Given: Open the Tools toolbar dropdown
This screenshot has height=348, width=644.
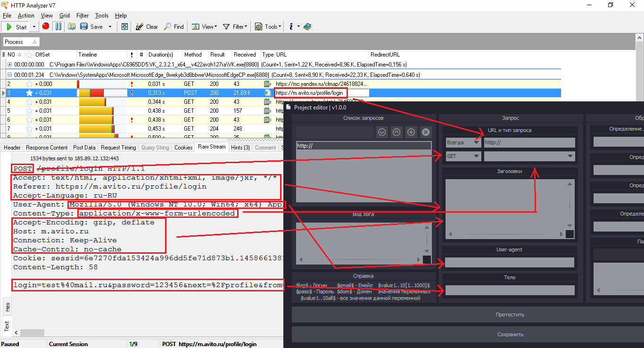Looking at the screenshot, I should point(268,27).
